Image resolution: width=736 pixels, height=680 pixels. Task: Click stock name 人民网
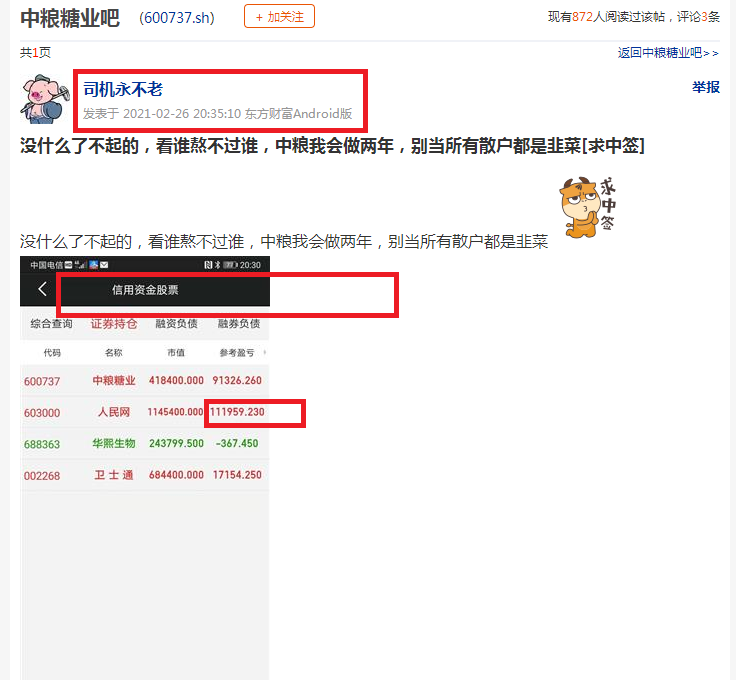click(114, 412)
